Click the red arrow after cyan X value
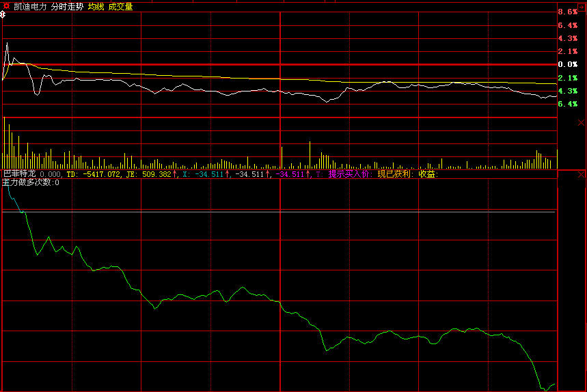Image resolution: width=587 pixels, height=392 pixels. pyautogui.click(x=227, y=174)
